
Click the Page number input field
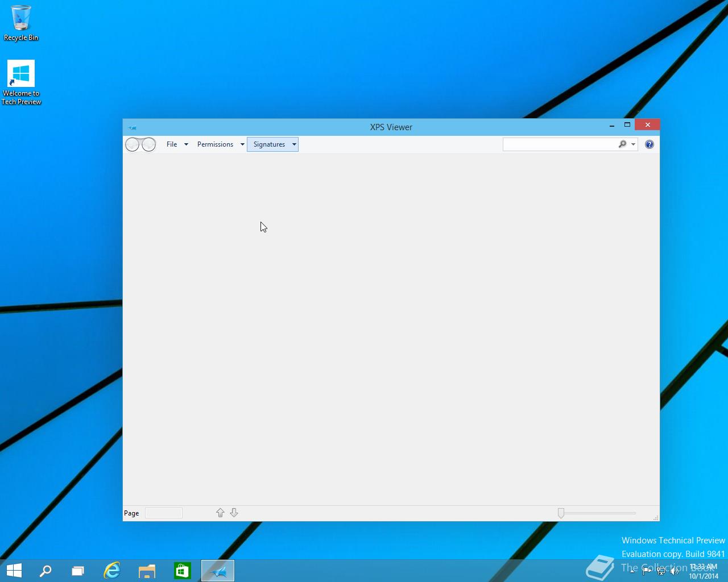[x=164, y=513]
